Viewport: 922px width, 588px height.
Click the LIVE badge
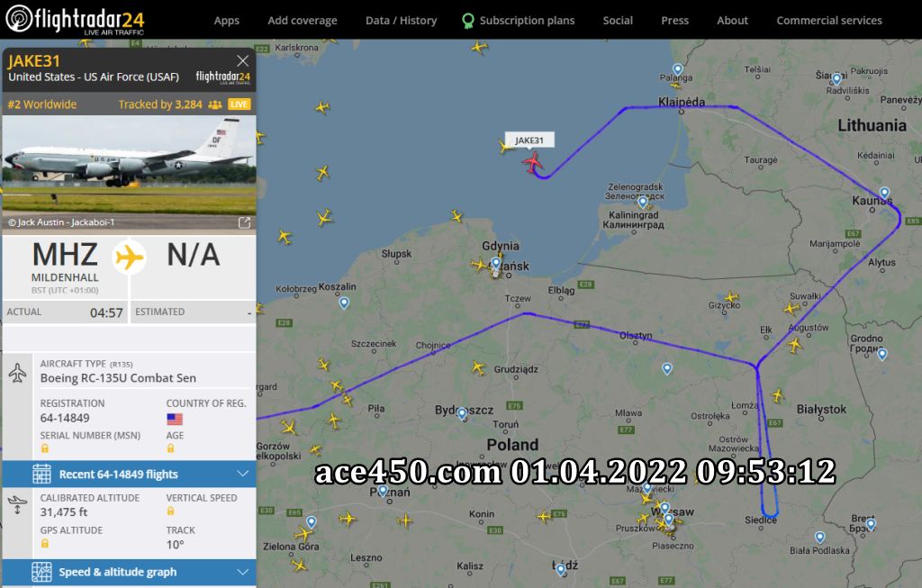239,104
